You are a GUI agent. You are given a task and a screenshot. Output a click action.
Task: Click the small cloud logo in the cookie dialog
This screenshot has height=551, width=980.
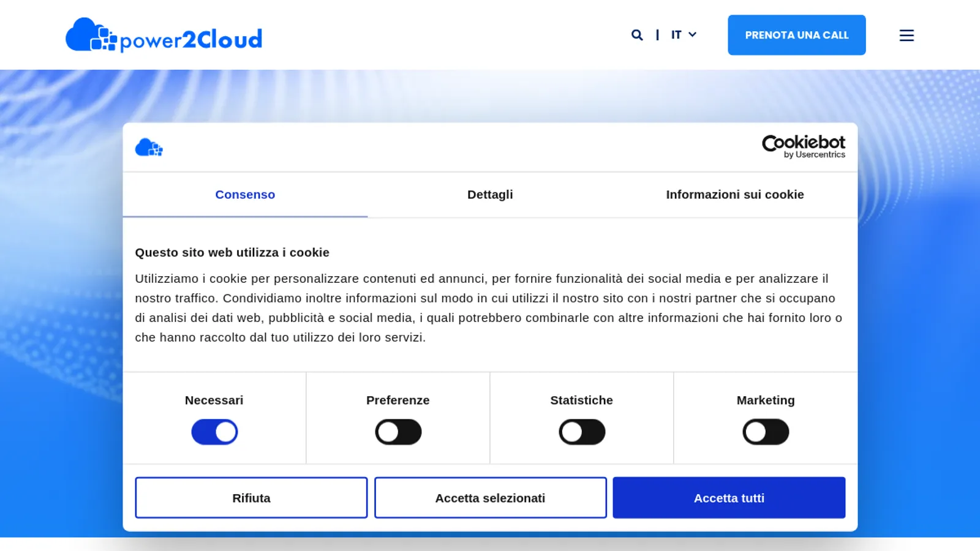coord(149,148)
